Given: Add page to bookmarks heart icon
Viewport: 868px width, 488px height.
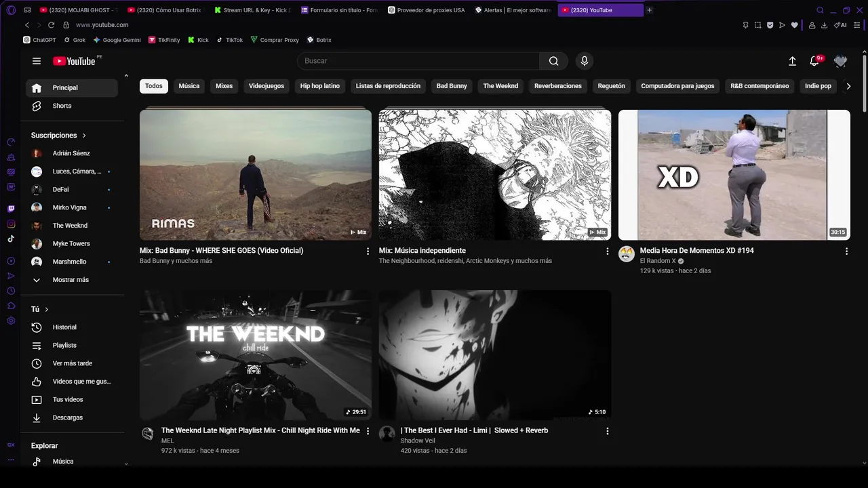Looking at the screenshot, I should [794, 25].
